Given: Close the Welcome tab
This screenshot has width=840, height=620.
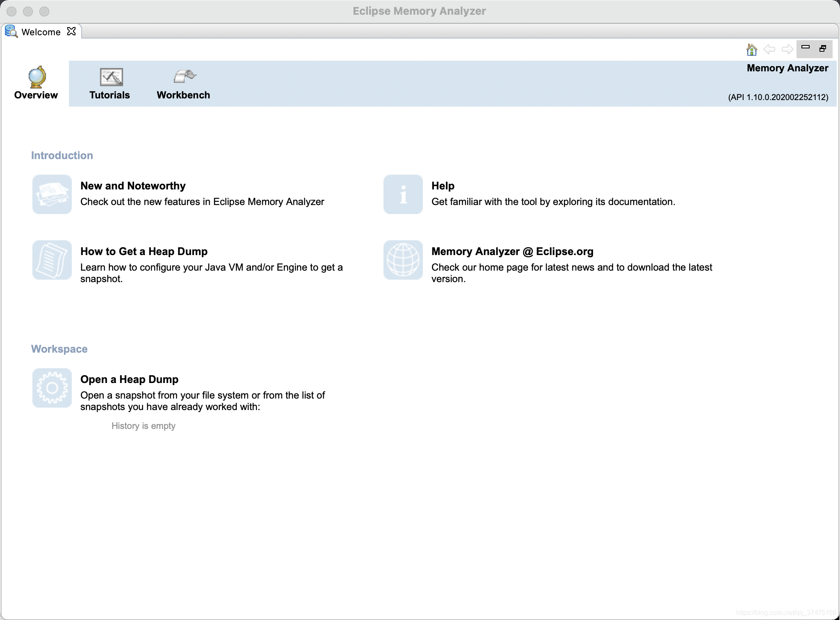Looking at the screenshot, I should (71, 32).
